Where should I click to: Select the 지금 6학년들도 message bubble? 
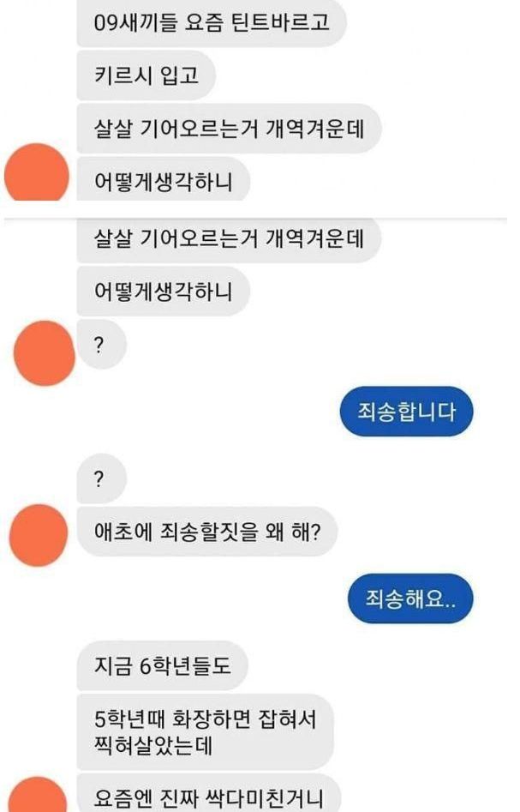[163, 665]
